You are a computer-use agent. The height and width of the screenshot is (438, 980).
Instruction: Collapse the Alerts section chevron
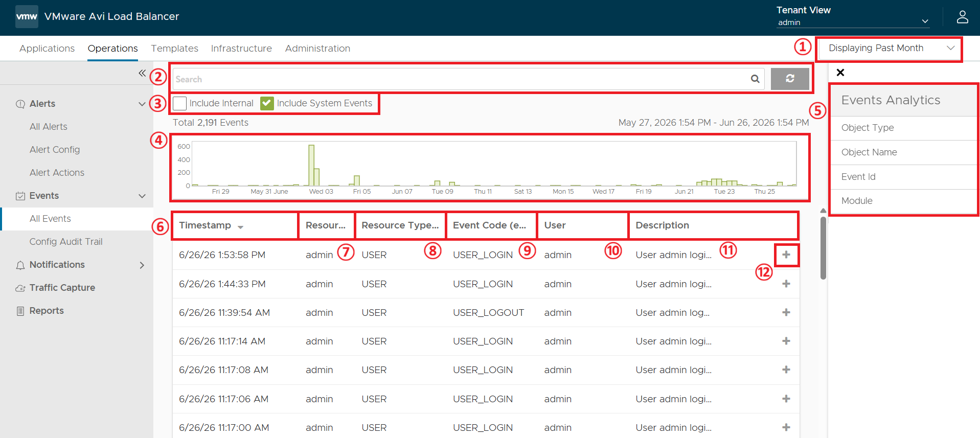pos(142,104)
